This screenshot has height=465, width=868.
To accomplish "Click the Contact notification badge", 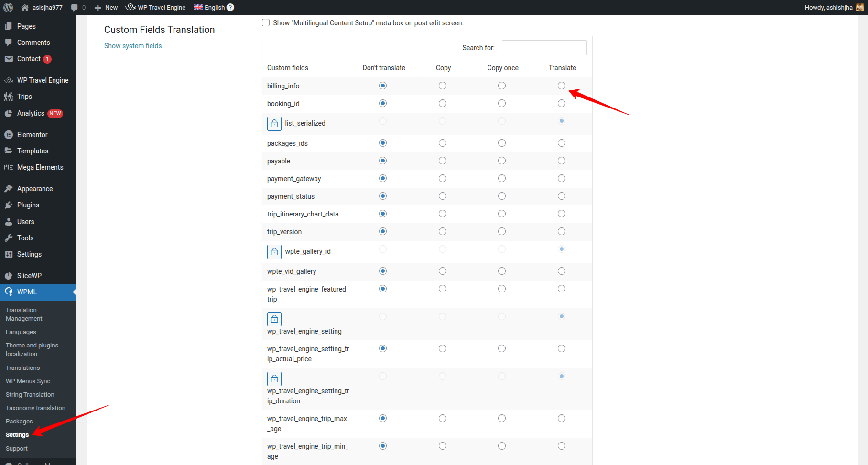I will tap(47, 59).
